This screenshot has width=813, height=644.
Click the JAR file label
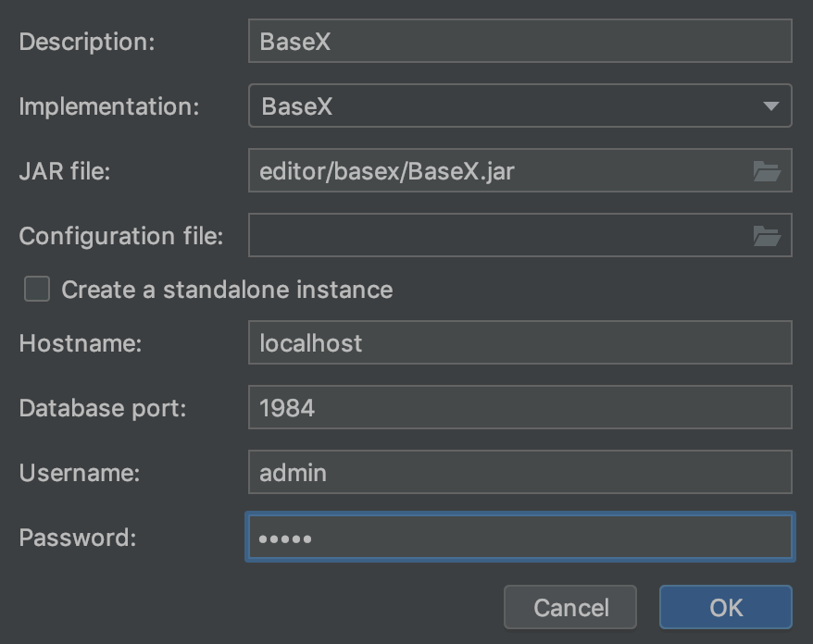[65, 171]
